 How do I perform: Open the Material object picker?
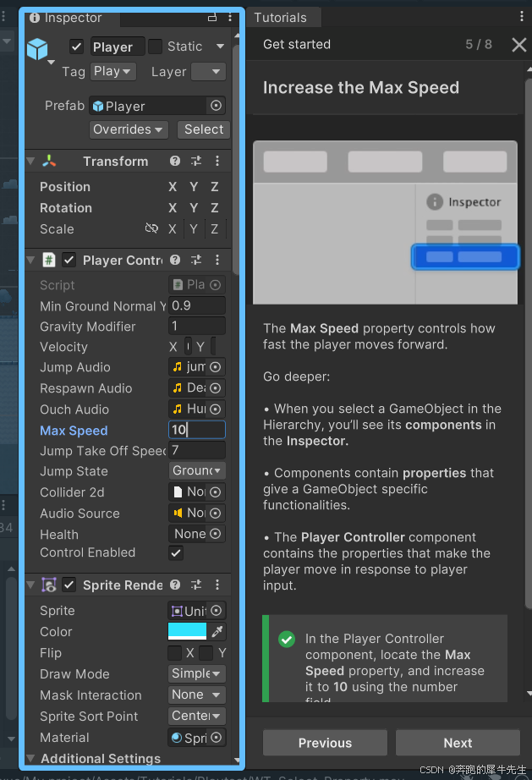tap(216, 737)
